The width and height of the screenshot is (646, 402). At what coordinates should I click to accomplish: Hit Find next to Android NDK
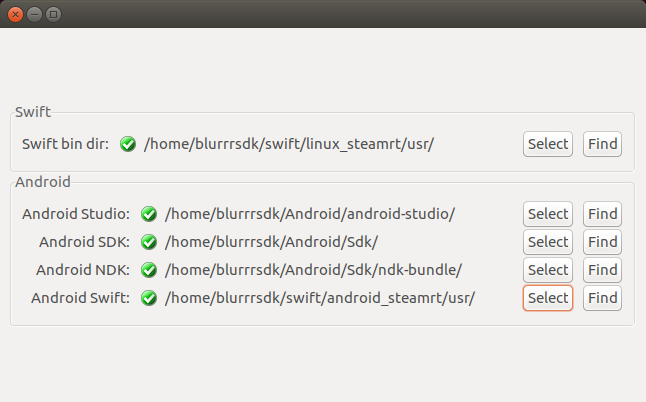pos(602,270)
